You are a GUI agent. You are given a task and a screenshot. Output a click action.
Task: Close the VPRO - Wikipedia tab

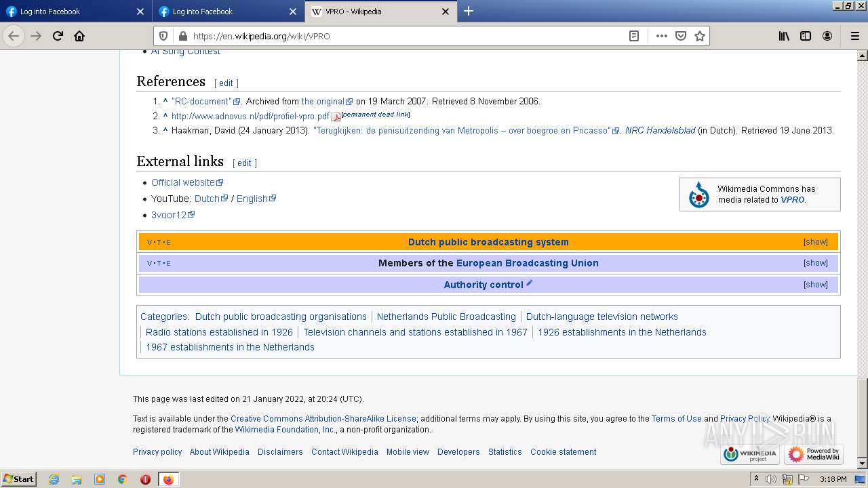click(x=446, y=12)
